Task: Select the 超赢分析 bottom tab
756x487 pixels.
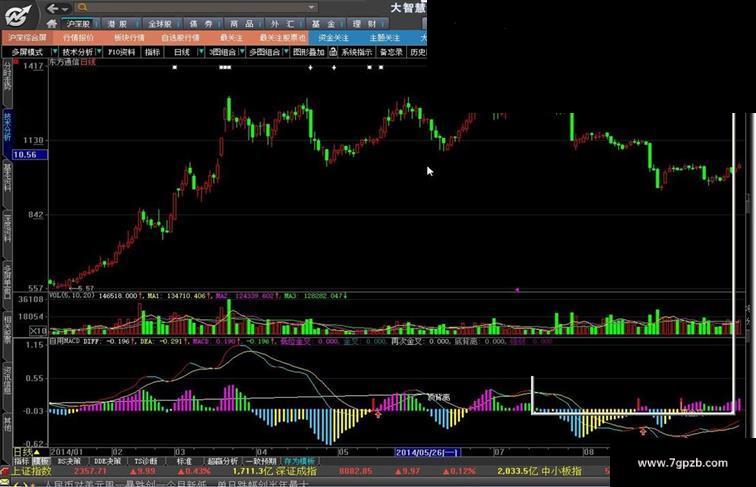Action: (223, 461)
